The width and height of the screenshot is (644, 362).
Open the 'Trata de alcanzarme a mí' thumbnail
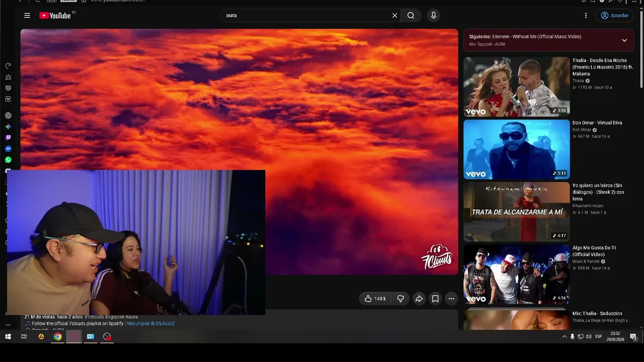[x=517, y=212]
